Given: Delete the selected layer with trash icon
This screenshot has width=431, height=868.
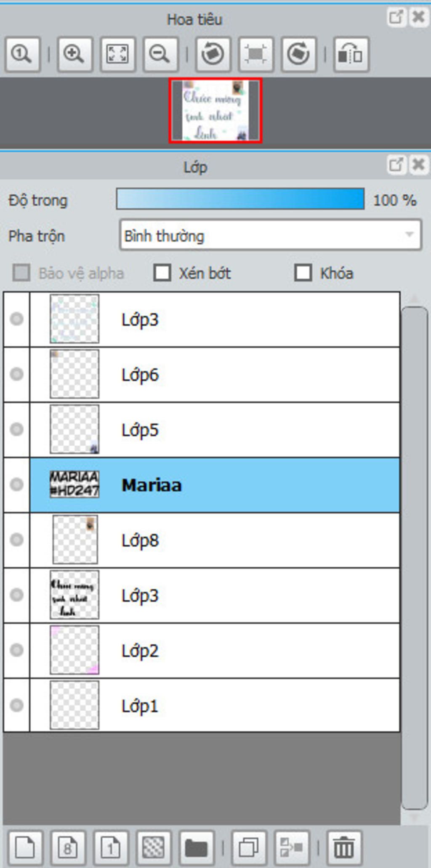Looking at the screenshot, I should (343, 847).
